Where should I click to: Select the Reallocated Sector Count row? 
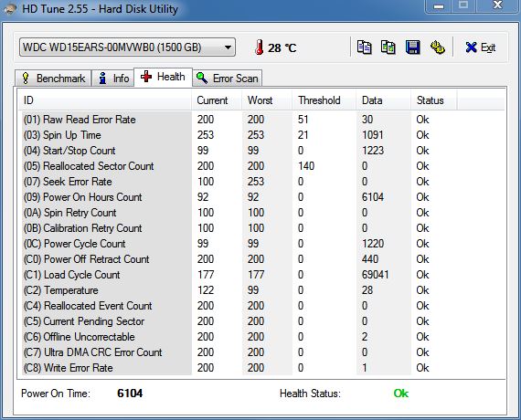(x=261, y=166)
